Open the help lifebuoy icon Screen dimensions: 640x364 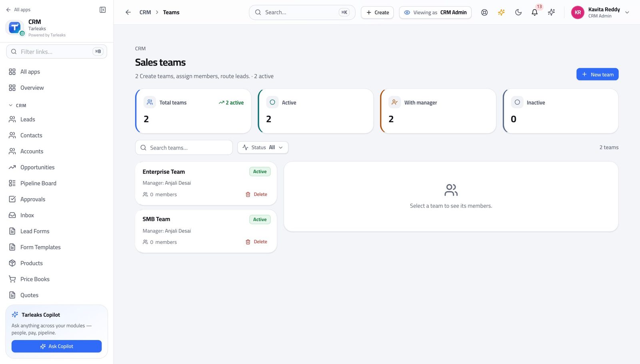click(484, 12)
